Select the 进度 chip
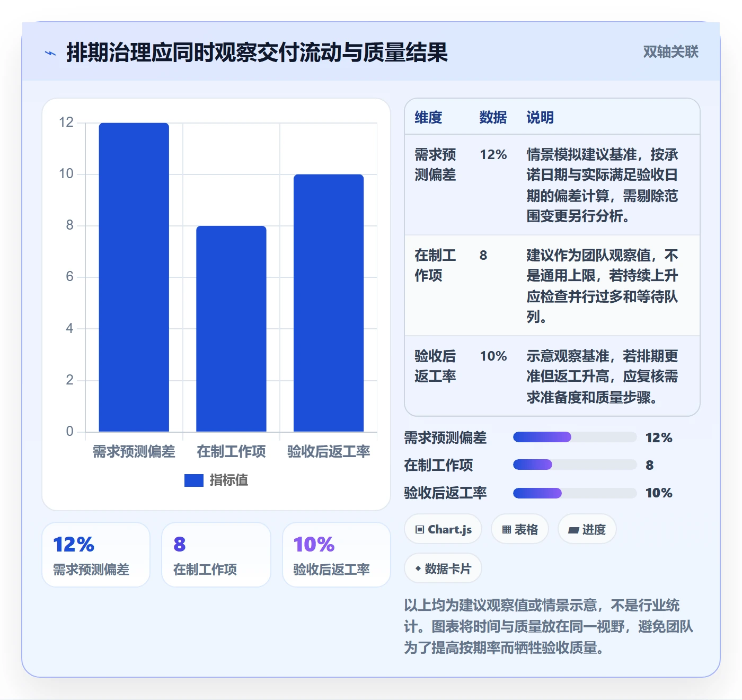The image size is (742, 700). tap(587, 529)
